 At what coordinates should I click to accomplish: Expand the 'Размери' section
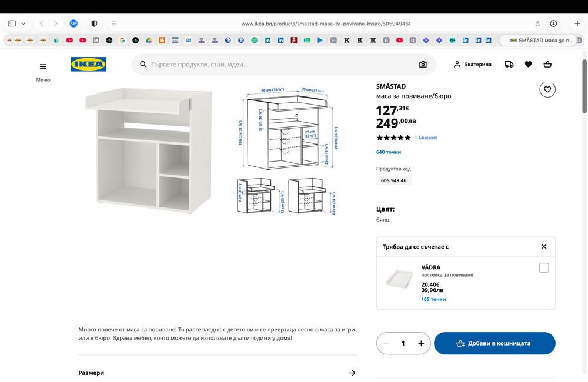pos(218,373)
